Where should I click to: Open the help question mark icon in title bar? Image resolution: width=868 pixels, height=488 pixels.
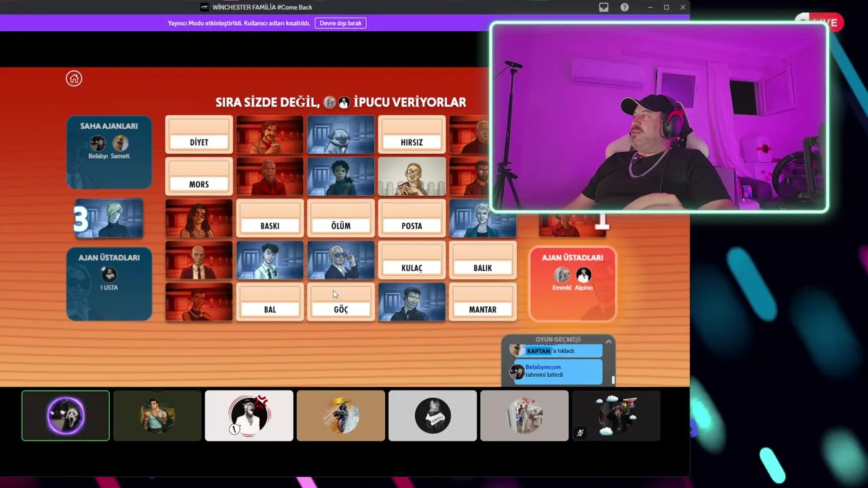tap(625, 7)
